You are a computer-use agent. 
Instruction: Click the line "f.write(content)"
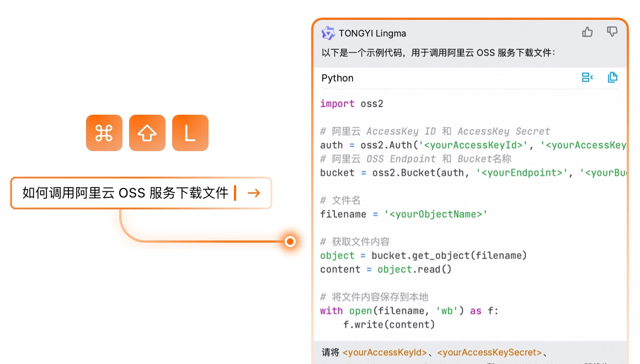pos(389,325)
